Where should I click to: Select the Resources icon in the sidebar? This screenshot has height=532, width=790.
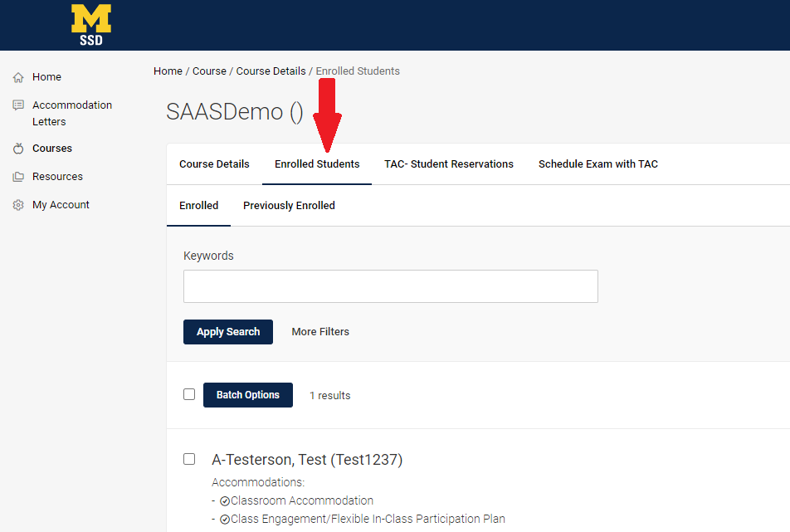(x=17, y=176)
